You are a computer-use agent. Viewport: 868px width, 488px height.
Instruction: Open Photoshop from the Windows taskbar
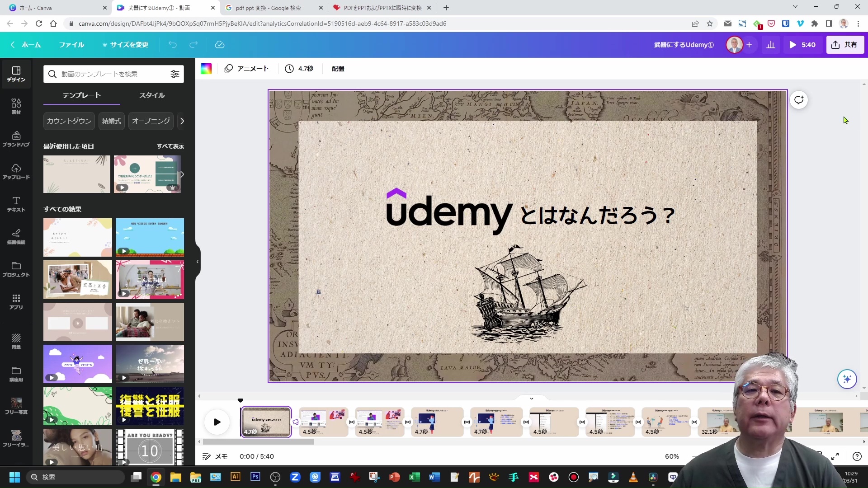pyautogui.click(x=255, y=477)
